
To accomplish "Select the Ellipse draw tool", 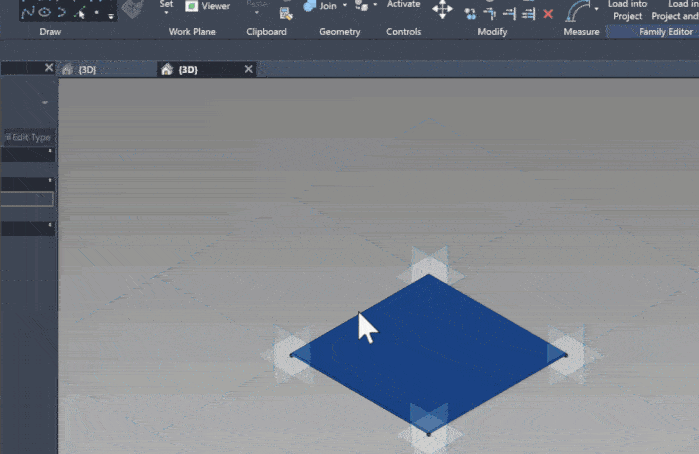I will (45, 12).
